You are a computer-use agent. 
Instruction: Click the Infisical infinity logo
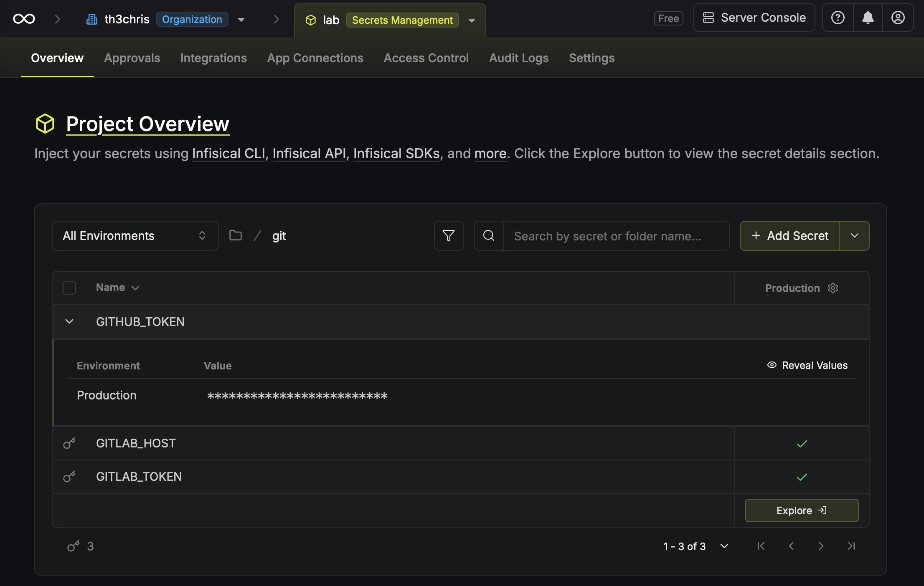[x=24, y=19]
